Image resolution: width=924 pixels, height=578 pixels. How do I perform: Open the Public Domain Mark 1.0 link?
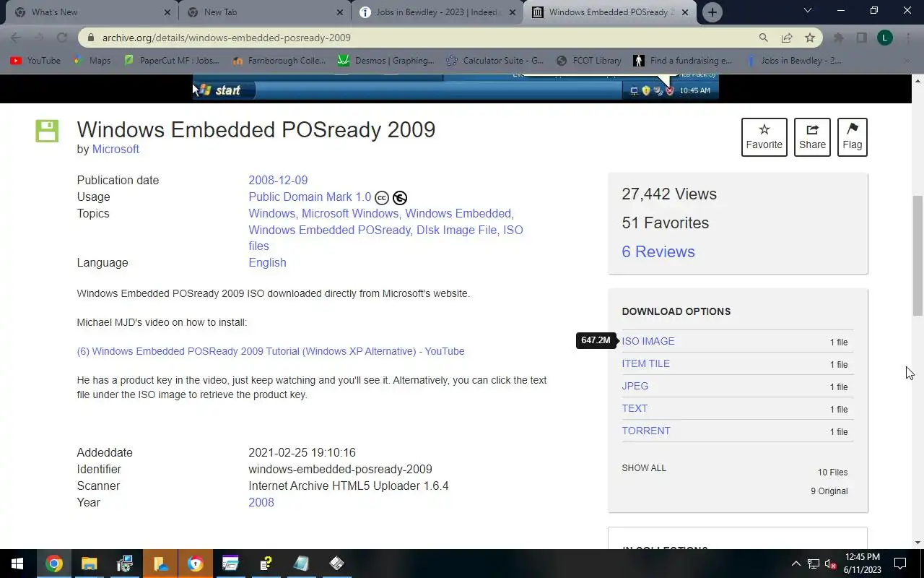(x=310, y=197)
